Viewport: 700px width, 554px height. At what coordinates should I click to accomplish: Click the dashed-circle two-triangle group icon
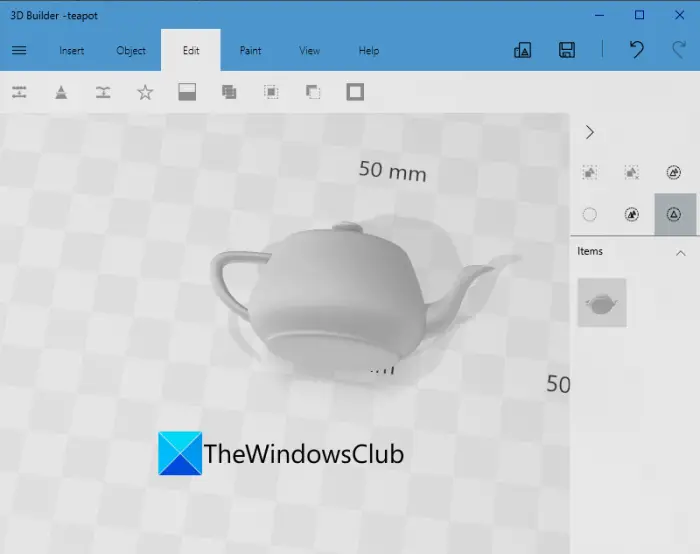pyautogui.click(x=674, y=172)
